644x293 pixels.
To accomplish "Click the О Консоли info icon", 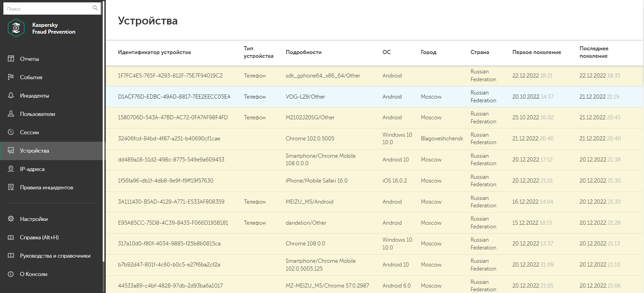I will (x=11, y=274).
